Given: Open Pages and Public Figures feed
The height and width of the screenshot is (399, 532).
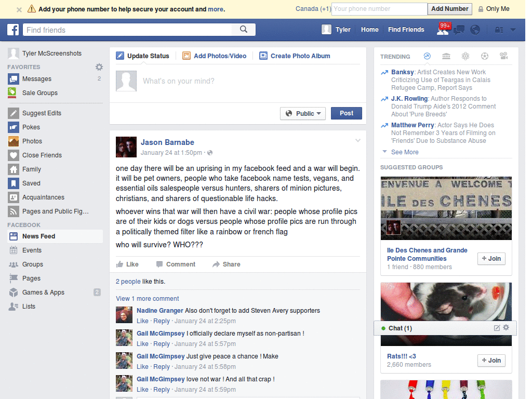Looking at the screenshot, I should coord(55,211).
